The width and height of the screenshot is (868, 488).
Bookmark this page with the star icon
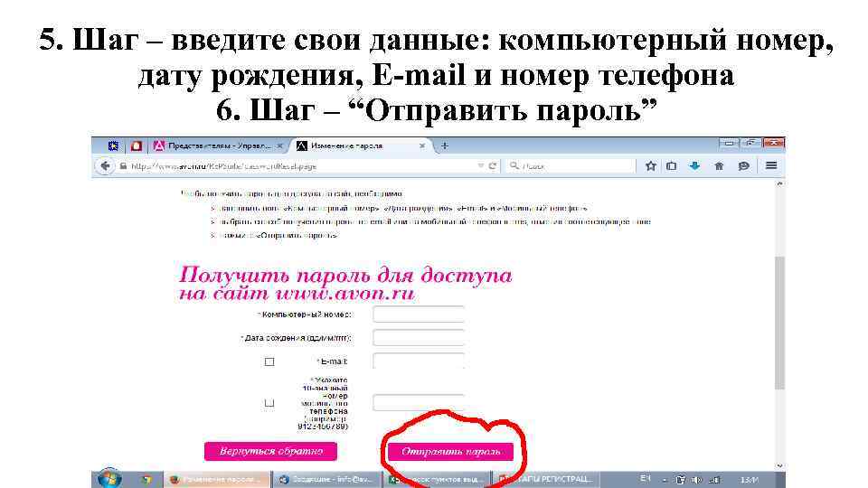[x=650, y=165]
